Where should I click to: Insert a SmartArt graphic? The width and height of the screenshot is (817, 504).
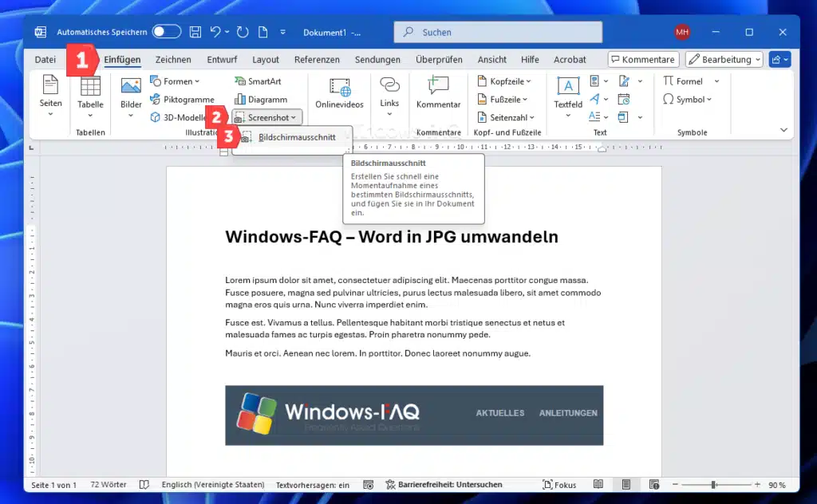pyautogui.click(x=258, y=81)
